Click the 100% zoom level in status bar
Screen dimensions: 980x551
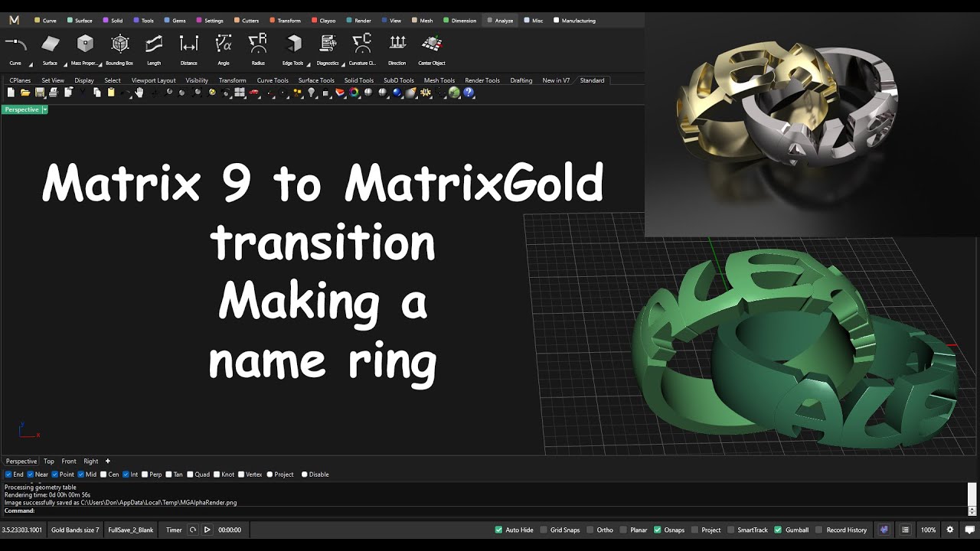[928, 530]
